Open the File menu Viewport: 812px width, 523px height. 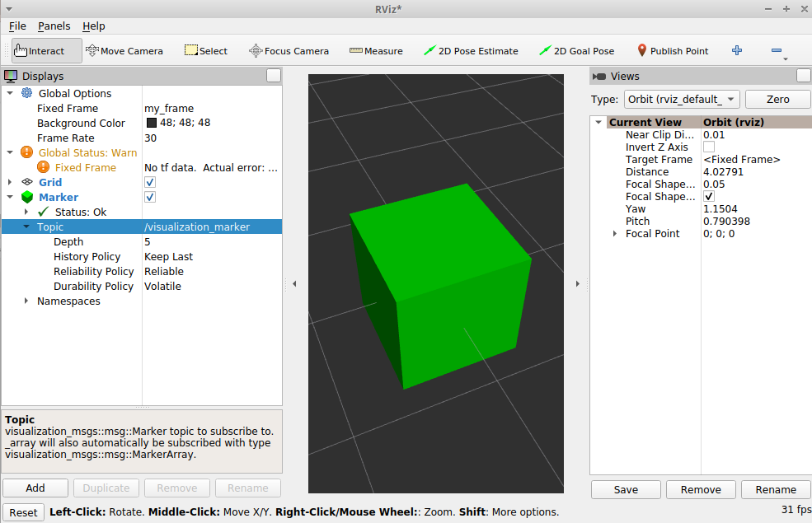(17, 26)
